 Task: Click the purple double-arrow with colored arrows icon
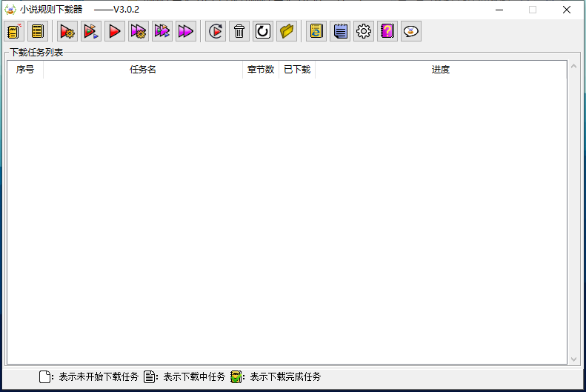[x=162, y=31]
